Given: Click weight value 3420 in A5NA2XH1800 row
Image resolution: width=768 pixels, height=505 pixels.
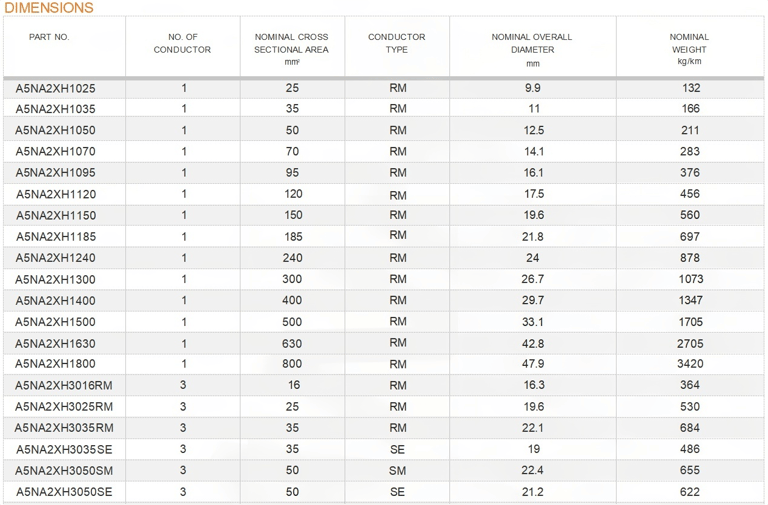Looking at the screenshot, I should point(690,363).
